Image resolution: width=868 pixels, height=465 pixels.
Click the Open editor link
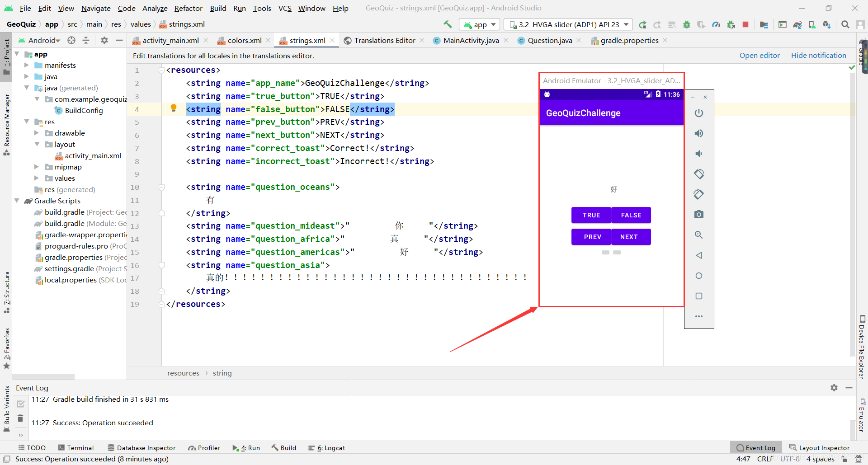(759, 55)
